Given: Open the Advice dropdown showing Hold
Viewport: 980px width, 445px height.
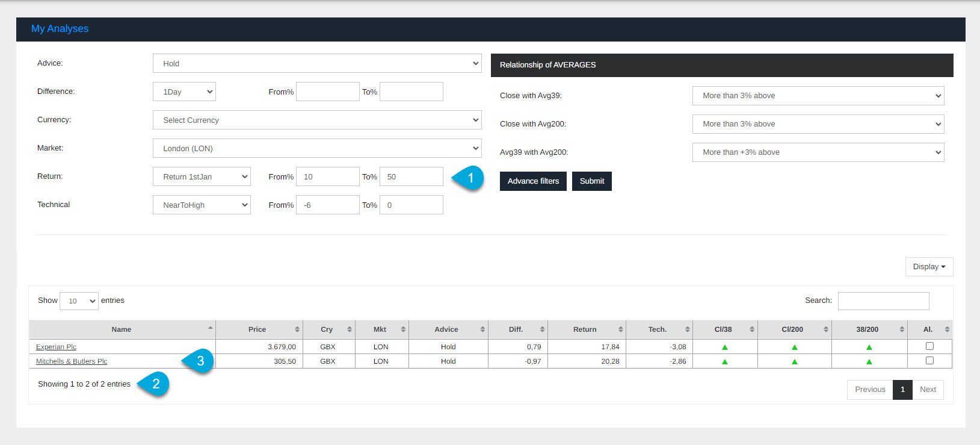Looking at the screenshot, I should click(317, 63).
